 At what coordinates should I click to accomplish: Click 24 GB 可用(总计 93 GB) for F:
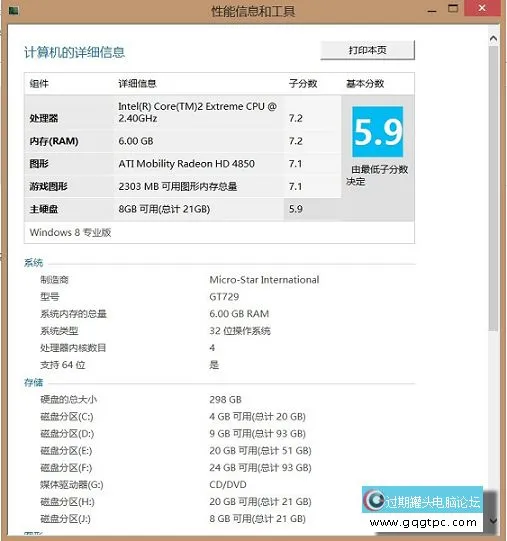[260, 468]
